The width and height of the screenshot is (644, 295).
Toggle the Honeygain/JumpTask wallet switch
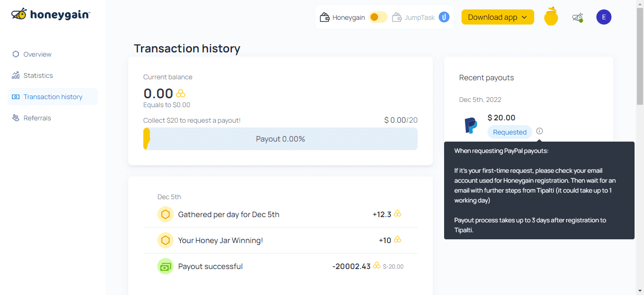[x=378, y=17]
